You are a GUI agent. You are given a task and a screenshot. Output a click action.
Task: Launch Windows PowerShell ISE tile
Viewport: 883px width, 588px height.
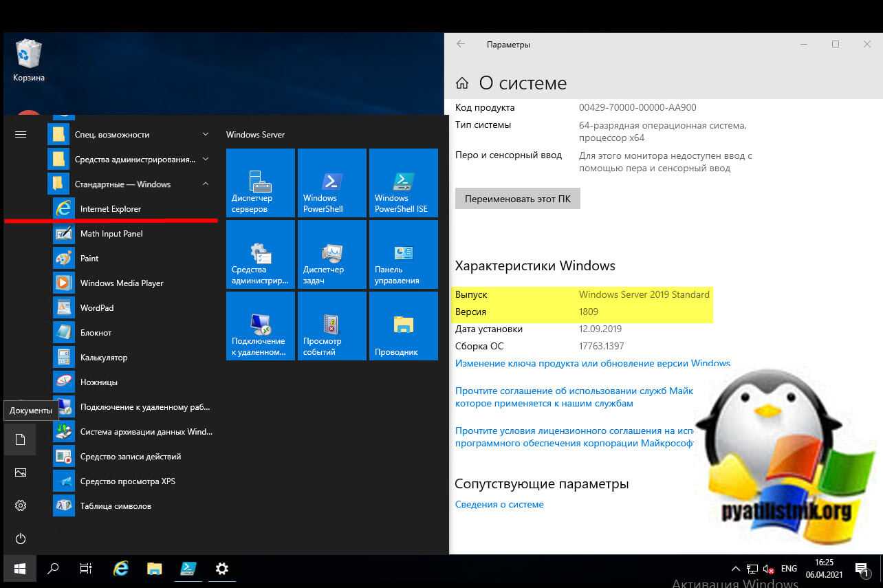[x=404, y=183]
